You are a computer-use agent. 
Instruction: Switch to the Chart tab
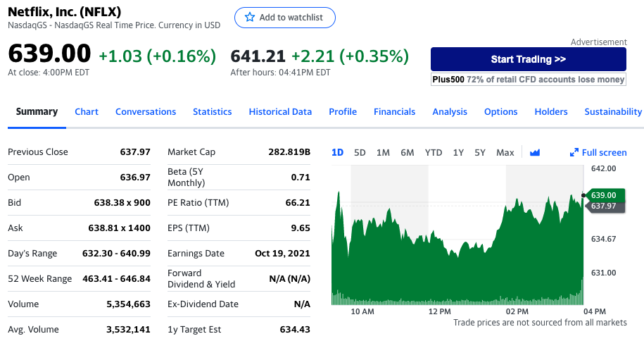pyautogui.click(x=87, y=111)
